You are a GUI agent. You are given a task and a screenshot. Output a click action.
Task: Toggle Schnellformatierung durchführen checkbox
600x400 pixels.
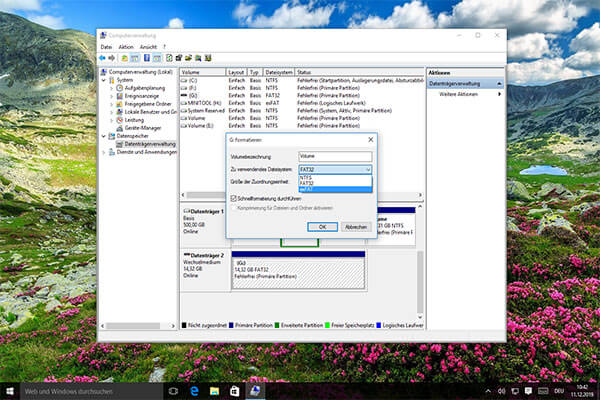click(233, 199)
